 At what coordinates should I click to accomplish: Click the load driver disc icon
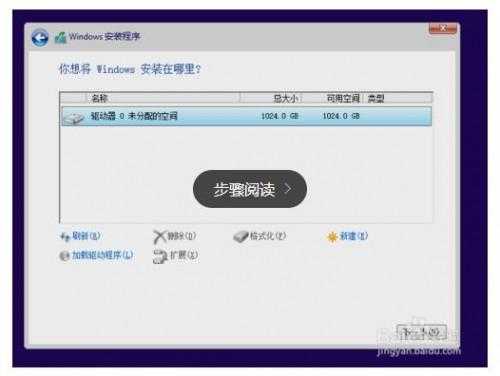click(x=64, y=256)
